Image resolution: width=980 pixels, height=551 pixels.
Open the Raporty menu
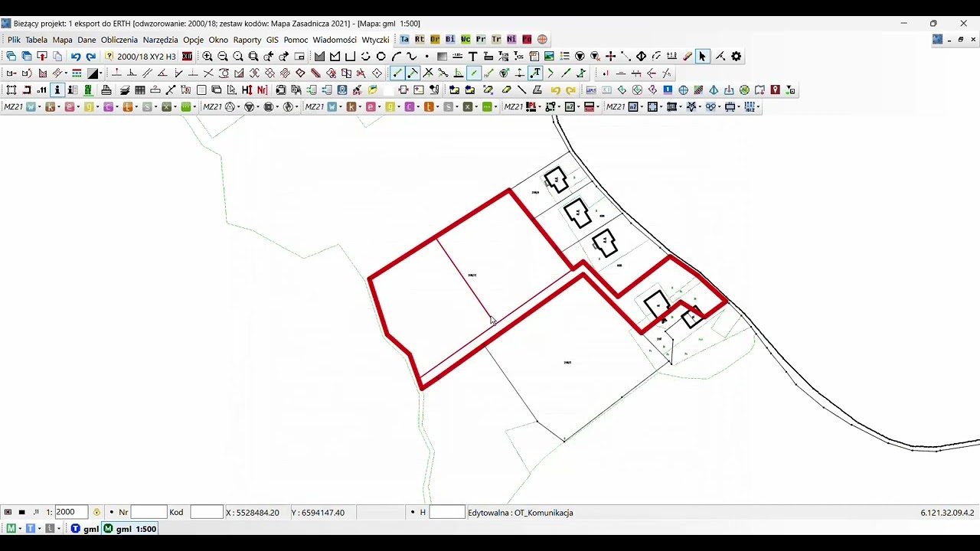point(247,40)
